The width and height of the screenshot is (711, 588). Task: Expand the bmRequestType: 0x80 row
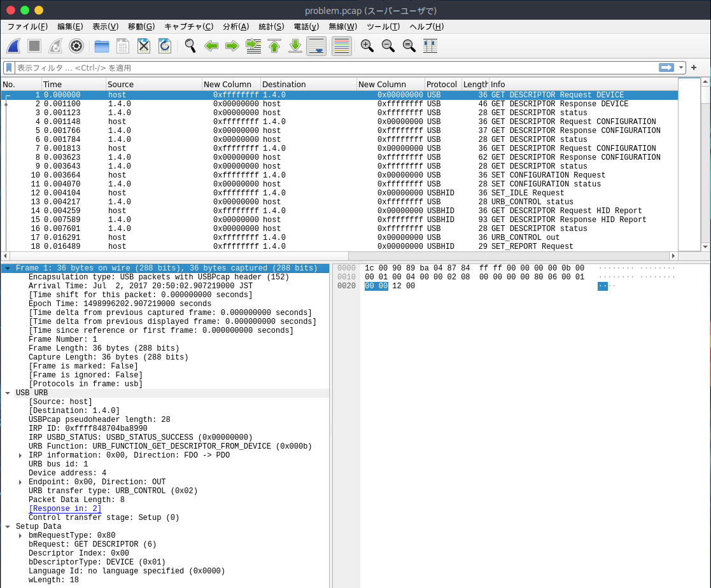click(20, 536)
